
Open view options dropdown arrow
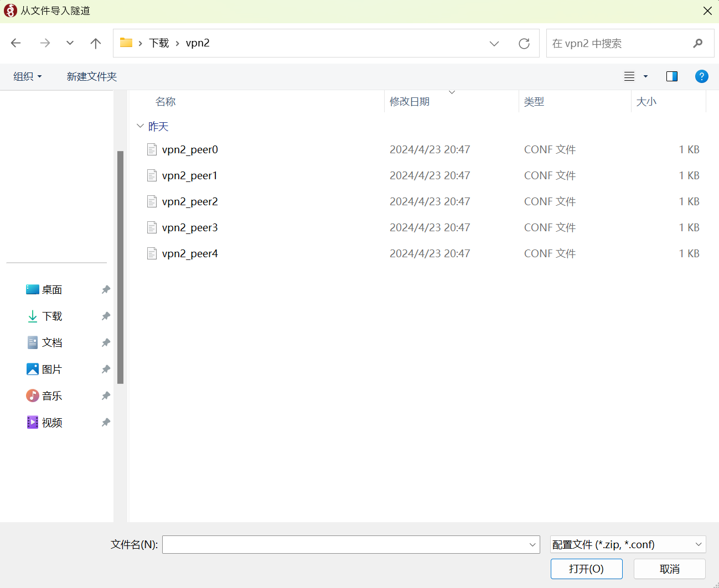(x=645, y=76)
